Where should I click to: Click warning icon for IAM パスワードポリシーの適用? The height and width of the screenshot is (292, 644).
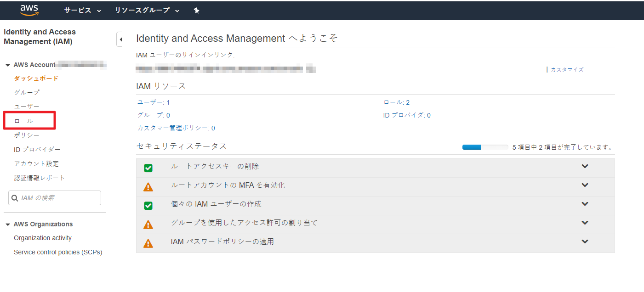148,243
